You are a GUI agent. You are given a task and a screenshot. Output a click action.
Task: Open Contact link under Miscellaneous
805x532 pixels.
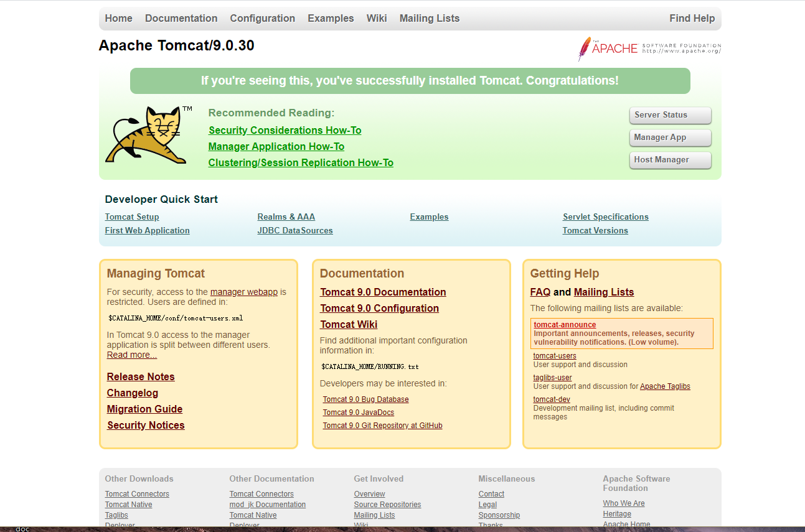491,494
